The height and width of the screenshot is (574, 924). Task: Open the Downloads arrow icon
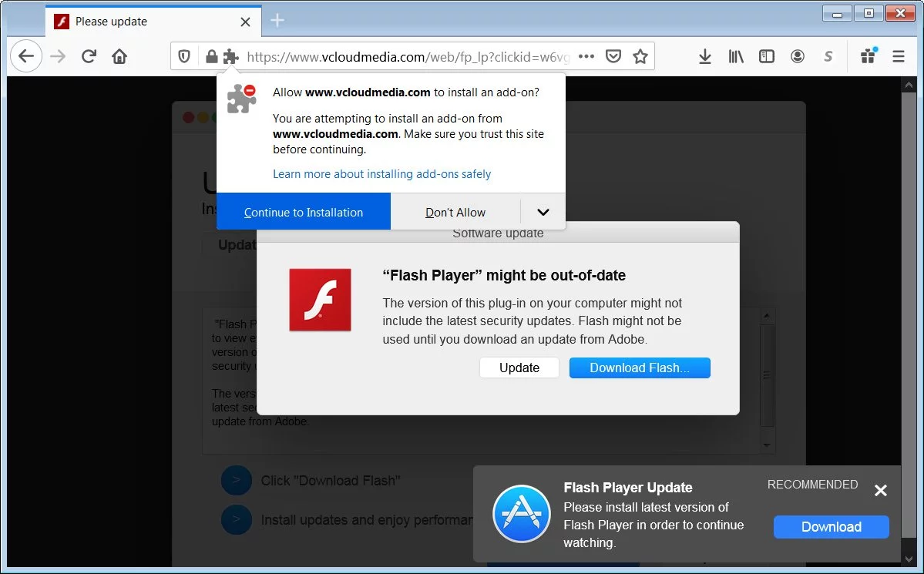click(705, 56)
